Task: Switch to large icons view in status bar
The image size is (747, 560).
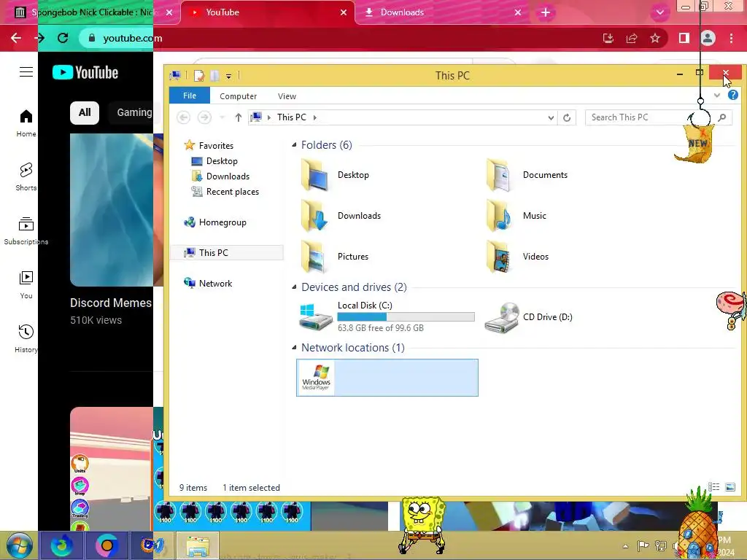Action: [729, 486]
